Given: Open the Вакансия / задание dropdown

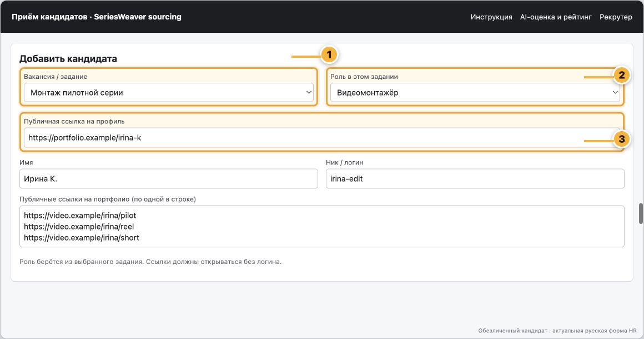Looking at the screenshot, I should (168, 92).
